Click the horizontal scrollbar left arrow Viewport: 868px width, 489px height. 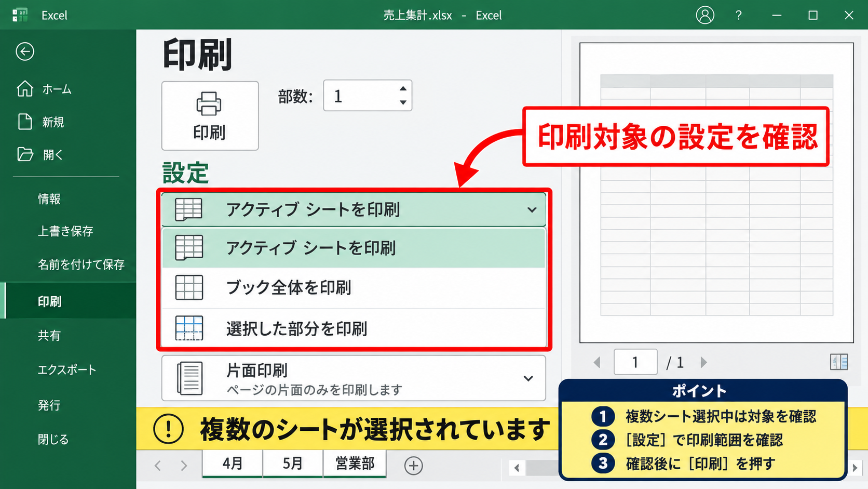(x=517, y=468)
